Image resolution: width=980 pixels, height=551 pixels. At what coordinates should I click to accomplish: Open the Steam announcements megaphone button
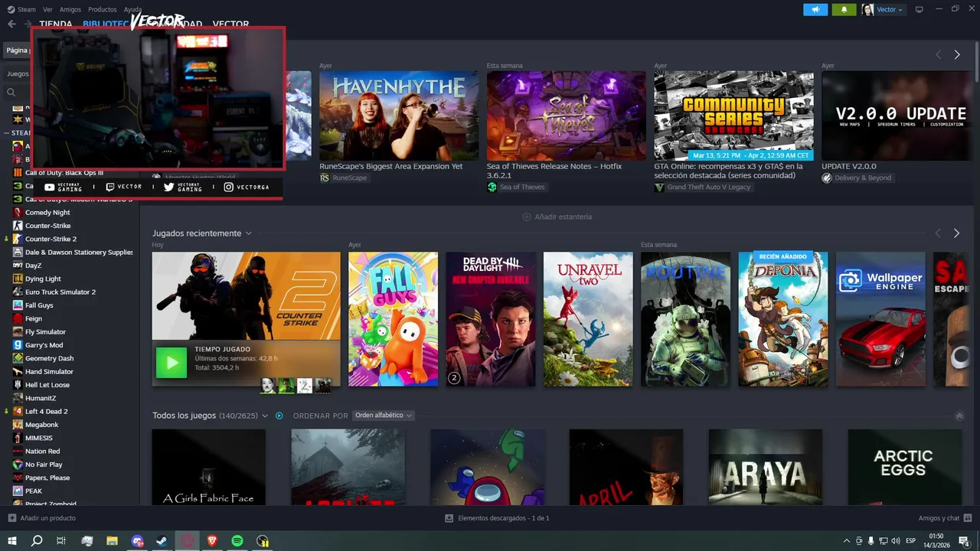815,9
